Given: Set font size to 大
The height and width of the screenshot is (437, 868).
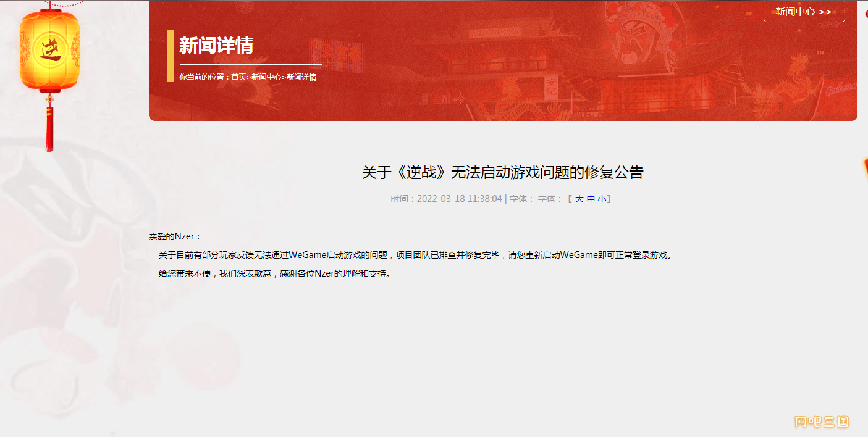Looking at the screenshot, I should click(579, 199).
